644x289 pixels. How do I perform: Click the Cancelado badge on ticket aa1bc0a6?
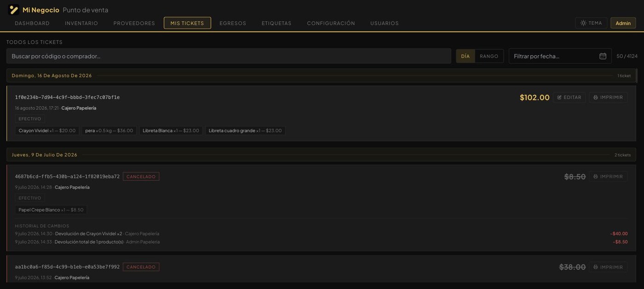pos(141,267)
